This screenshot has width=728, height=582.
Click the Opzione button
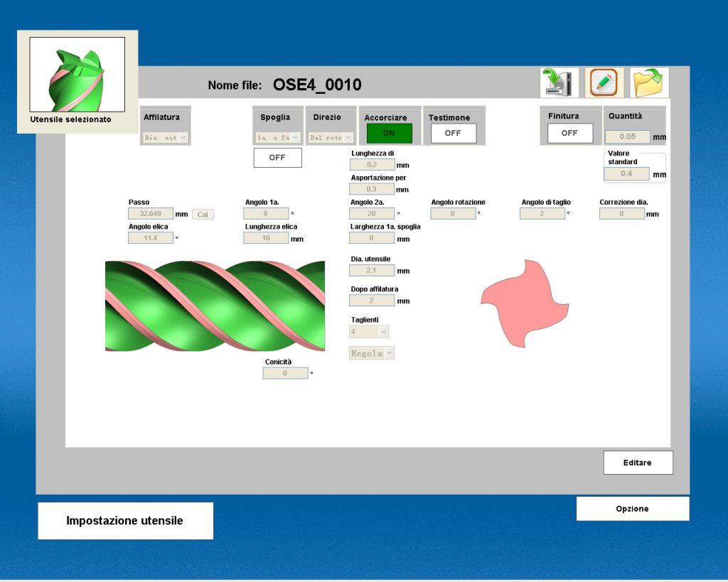[632, 509]
